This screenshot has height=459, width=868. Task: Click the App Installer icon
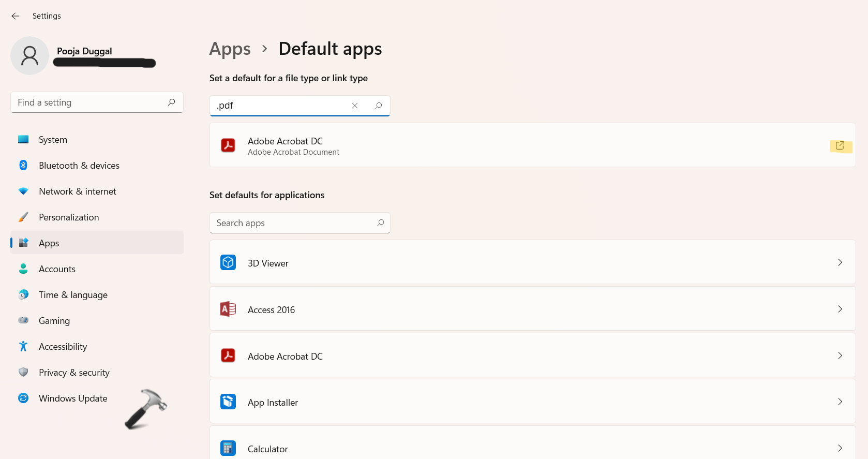coord(228,402)
